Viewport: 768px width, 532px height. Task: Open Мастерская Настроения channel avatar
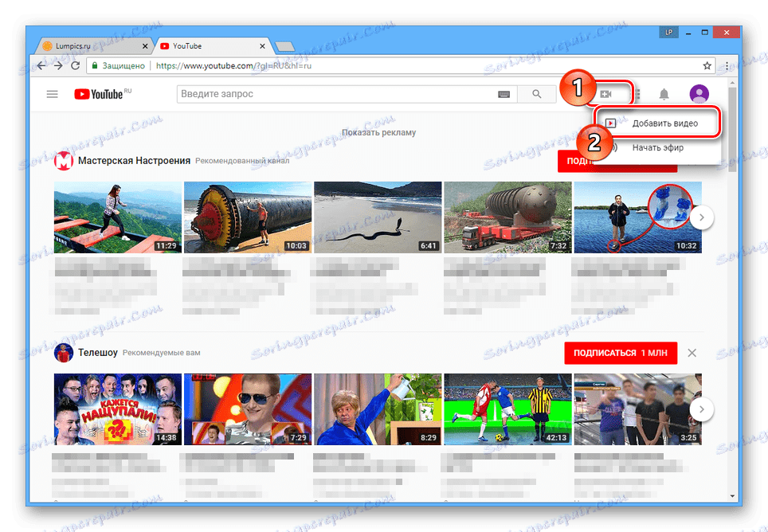[63, 161]
